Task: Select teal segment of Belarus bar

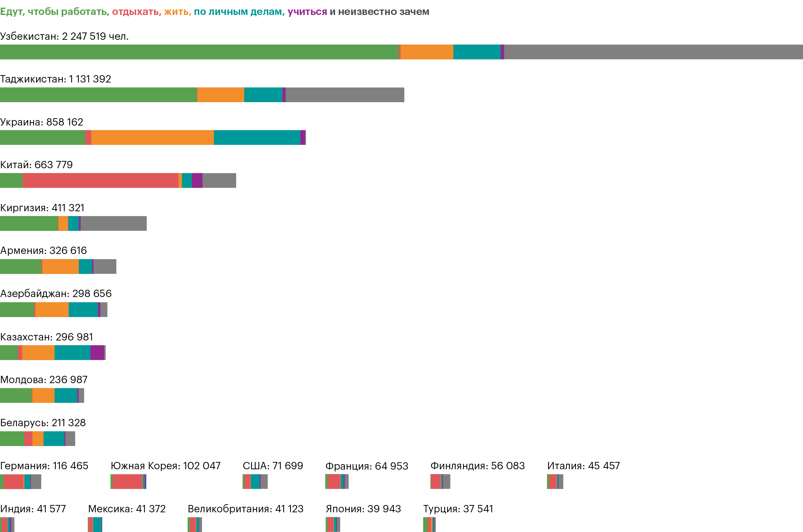Action: pos(54,439)
